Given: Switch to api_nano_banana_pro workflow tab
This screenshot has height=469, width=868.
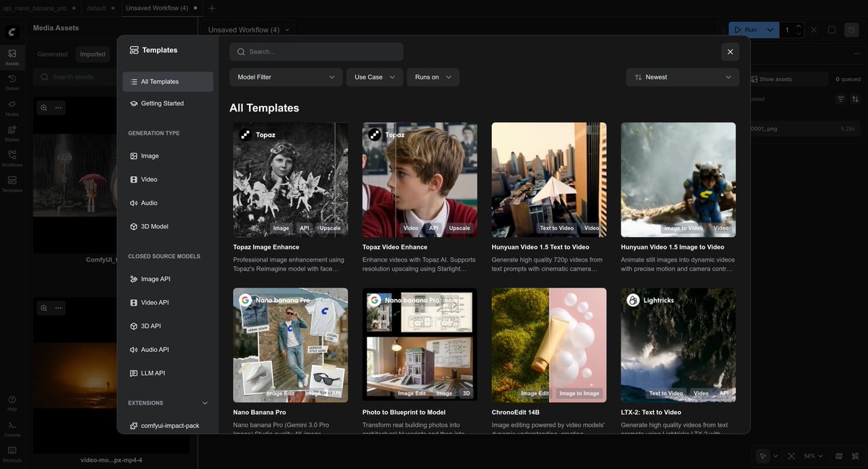Looking at the screenshot, I should pos(39,8).
